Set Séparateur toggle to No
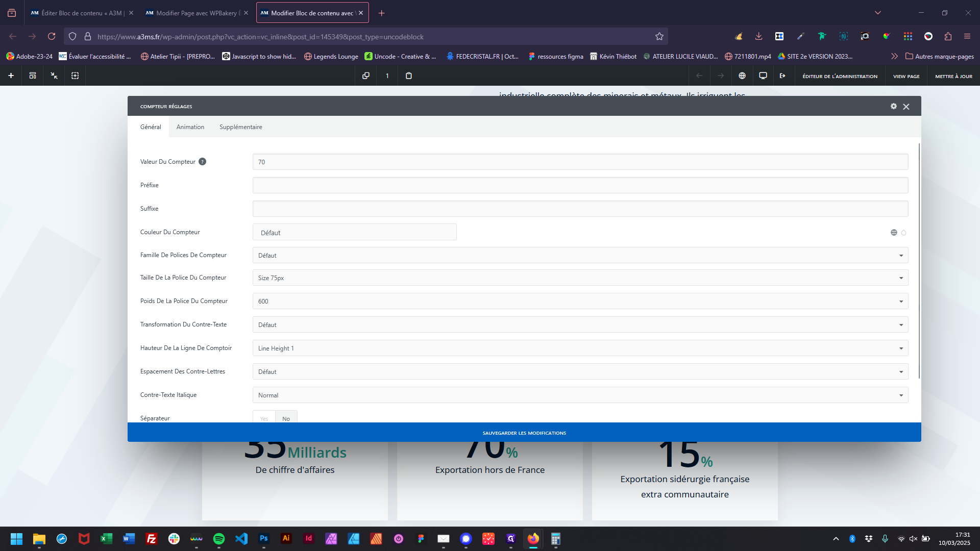 point(286,418)
